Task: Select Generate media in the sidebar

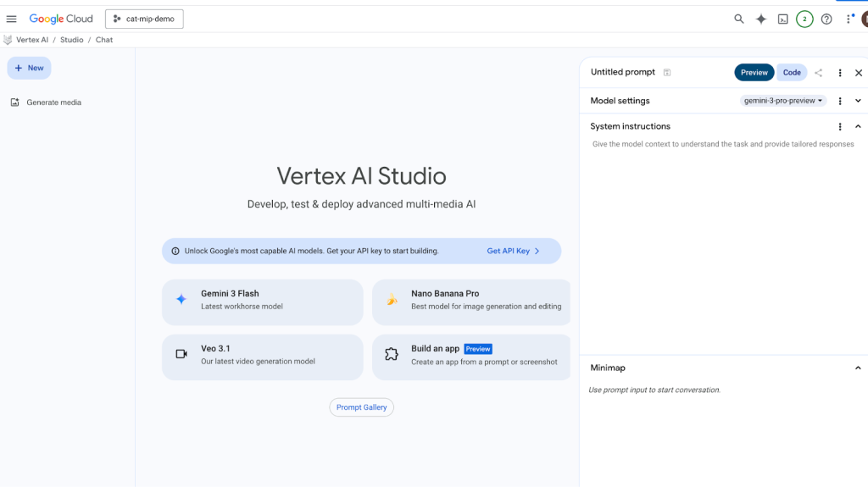Action: [53, 102]
